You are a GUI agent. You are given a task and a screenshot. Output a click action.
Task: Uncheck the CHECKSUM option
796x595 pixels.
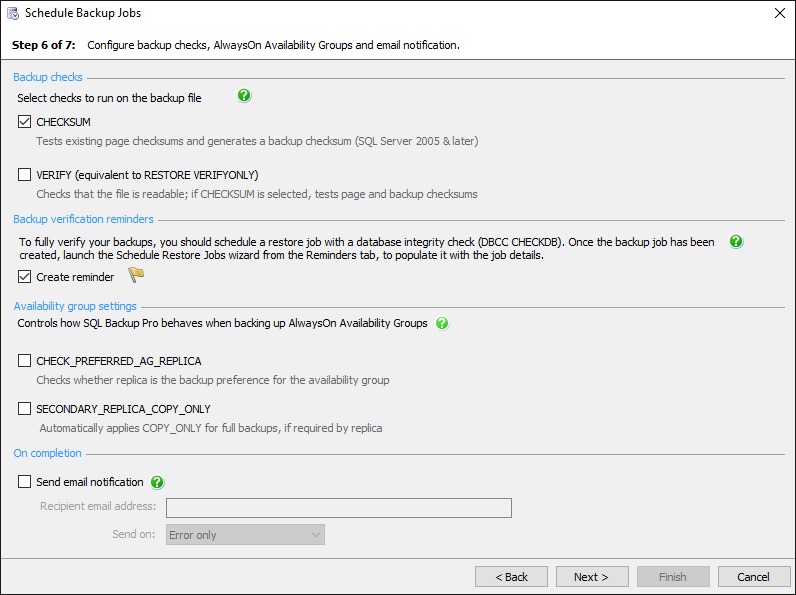click(x=24, y=122)
